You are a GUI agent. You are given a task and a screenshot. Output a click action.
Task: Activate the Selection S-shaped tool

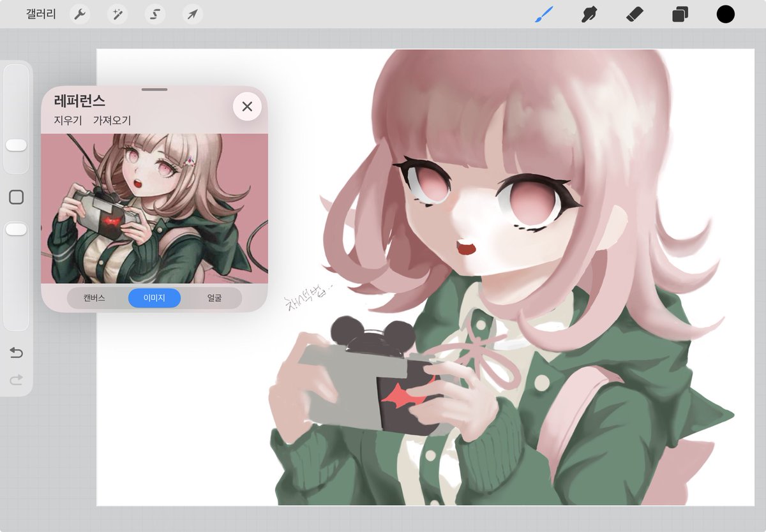[x=154, y=14]
